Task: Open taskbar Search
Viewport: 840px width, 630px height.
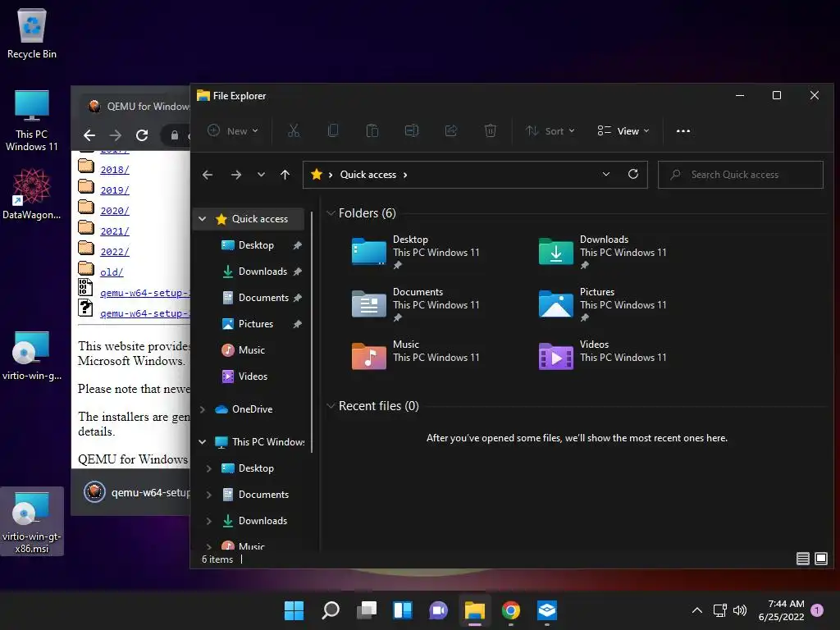Action: coord(330,610)
